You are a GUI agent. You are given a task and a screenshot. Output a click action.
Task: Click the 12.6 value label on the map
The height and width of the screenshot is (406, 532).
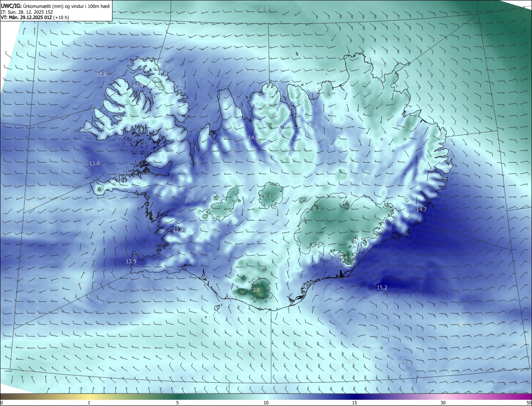pos(101,75)
